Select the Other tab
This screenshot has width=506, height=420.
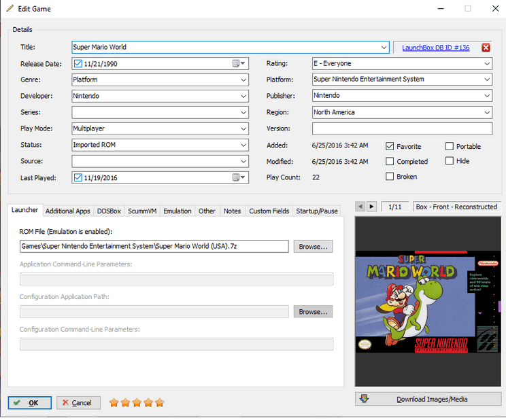pos(207,211)
